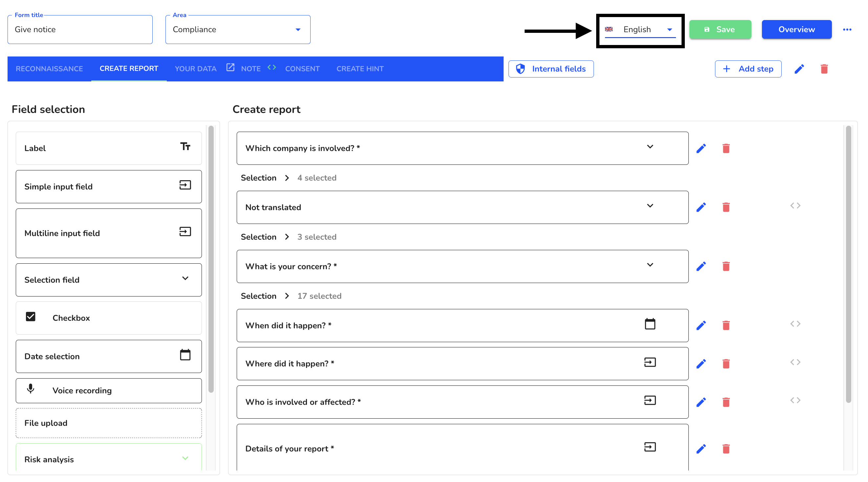Pick the Simple input field type
This screenshot has width=868, height=482.
pyautogui.click(x=108, y=187)
